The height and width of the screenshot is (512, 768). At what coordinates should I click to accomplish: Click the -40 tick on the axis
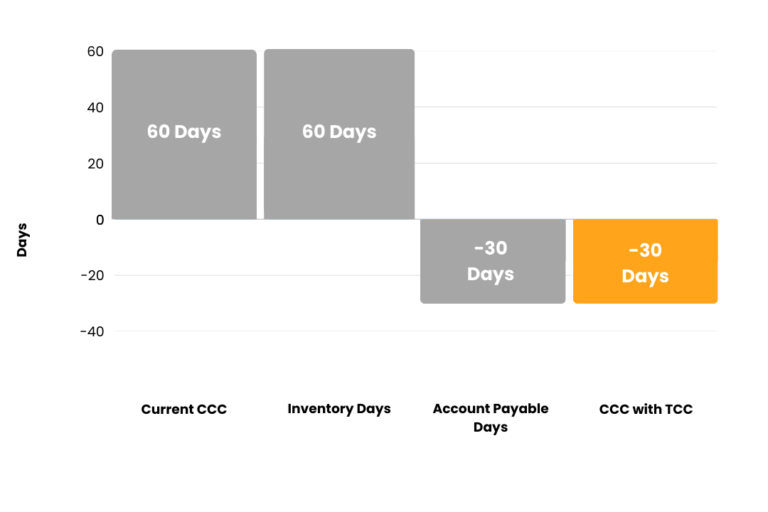92,332
